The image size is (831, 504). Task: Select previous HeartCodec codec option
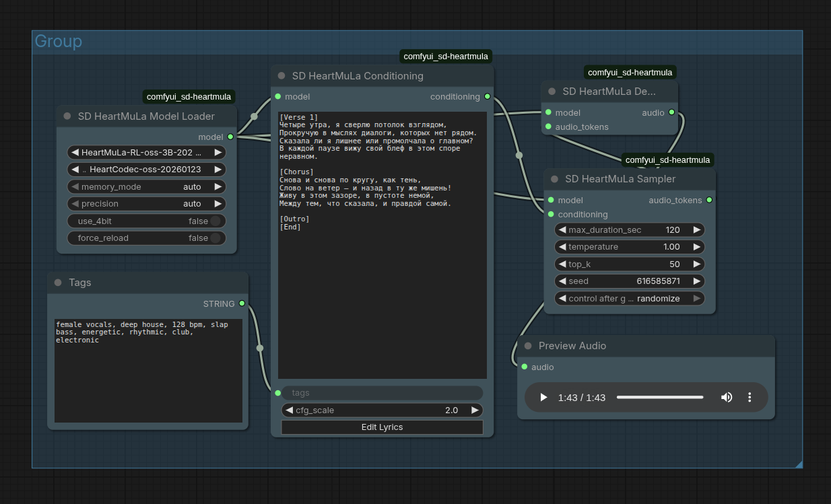point(75,170)
